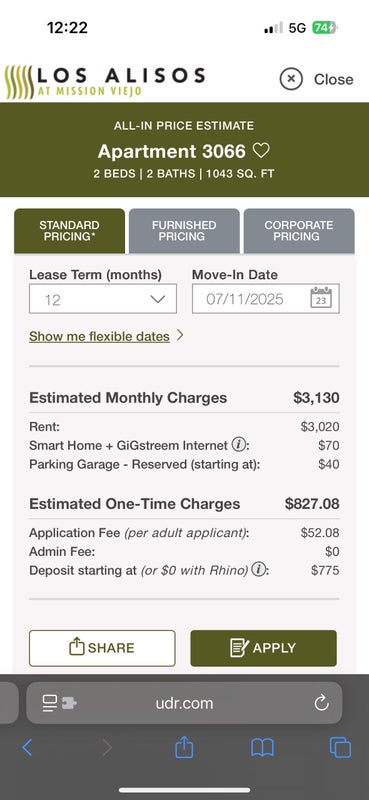Image resolution: width=369 pixels, height=800 pixels.
Task: Select the Standard Pricing tab
Action: 69,231
